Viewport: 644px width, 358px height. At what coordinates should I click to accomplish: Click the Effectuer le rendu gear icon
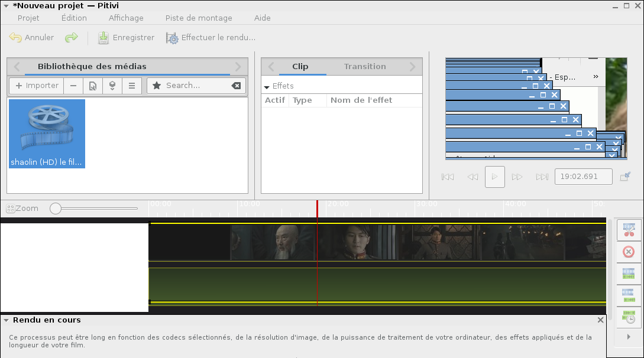click(172, 38)
